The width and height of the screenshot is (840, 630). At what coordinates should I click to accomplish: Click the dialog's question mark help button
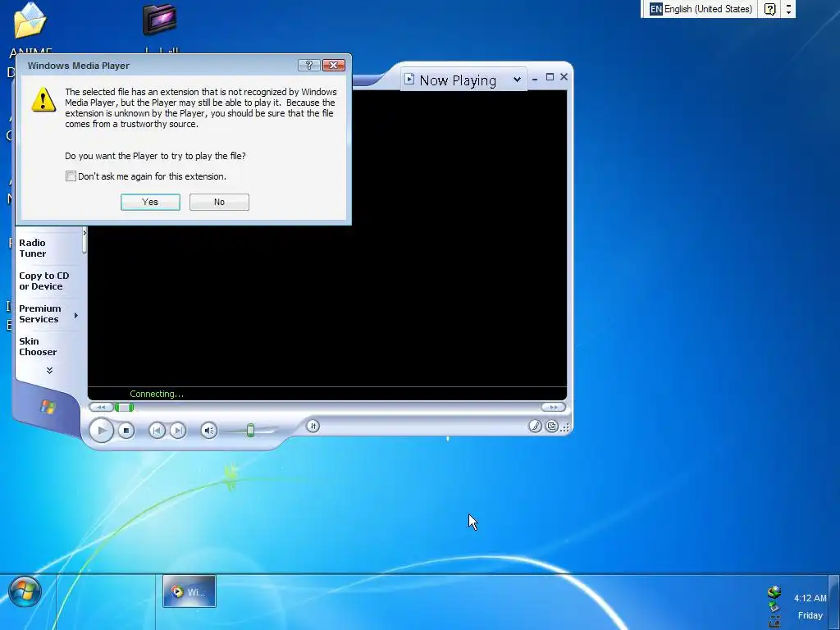(x=308, y=66)
